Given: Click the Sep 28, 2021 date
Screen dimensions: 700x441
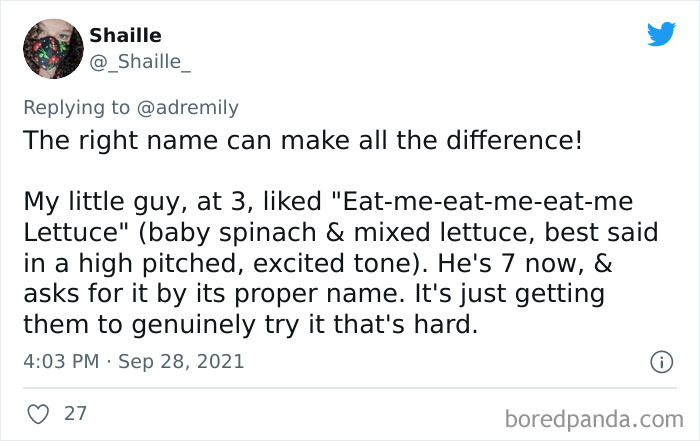Looking at the screenshot, I should 180,360.
